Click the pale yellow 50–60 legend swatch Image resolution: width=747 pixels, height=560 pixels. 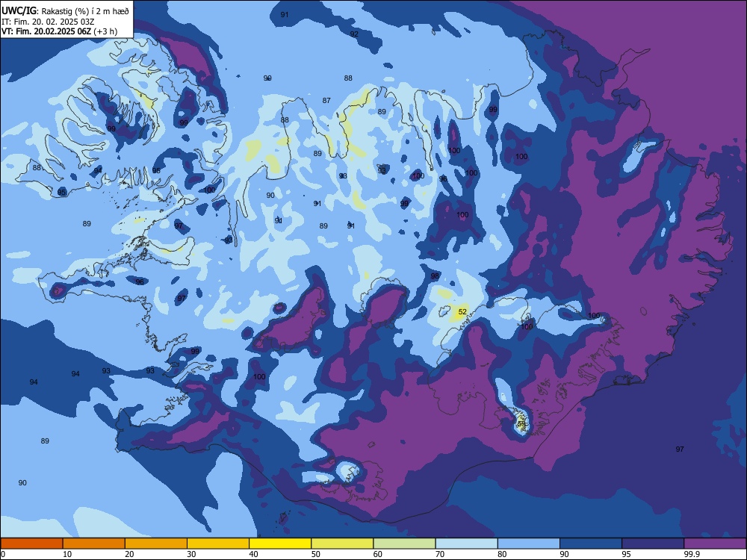click(343, 544)
